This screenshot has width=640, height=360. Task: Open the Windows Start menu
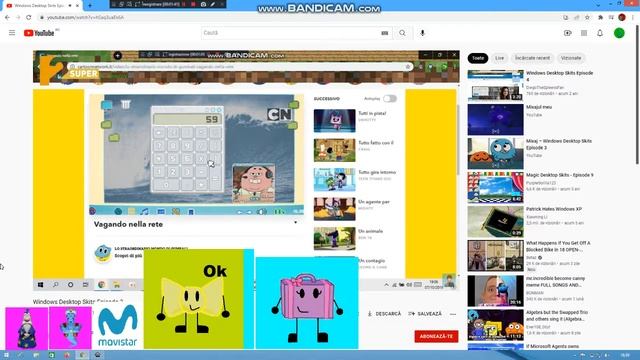6,355
